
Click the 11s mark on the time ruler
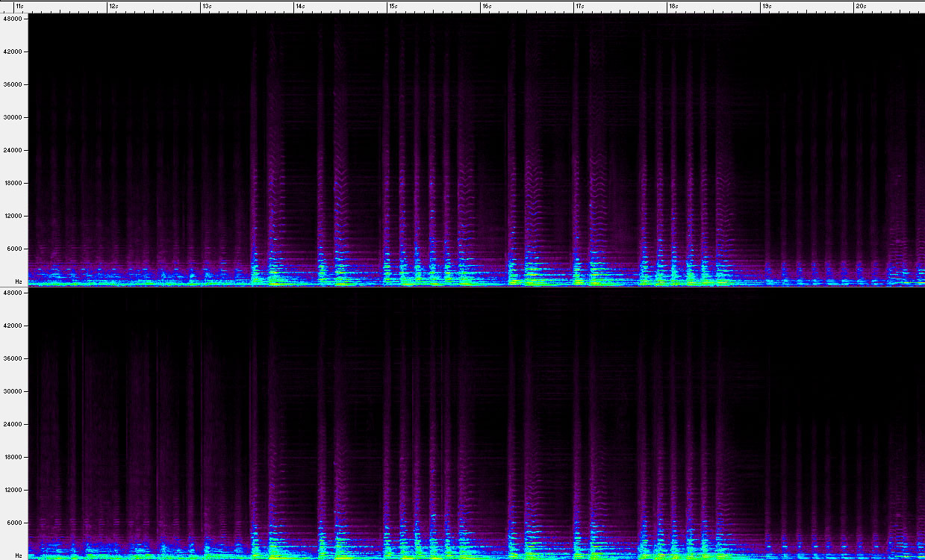point(19,6)
